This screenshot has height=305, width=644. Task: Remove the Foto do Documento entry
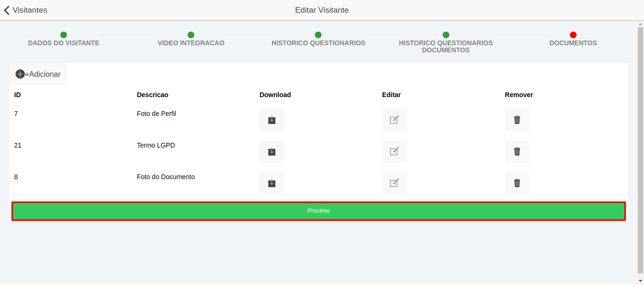click(517, 183)
